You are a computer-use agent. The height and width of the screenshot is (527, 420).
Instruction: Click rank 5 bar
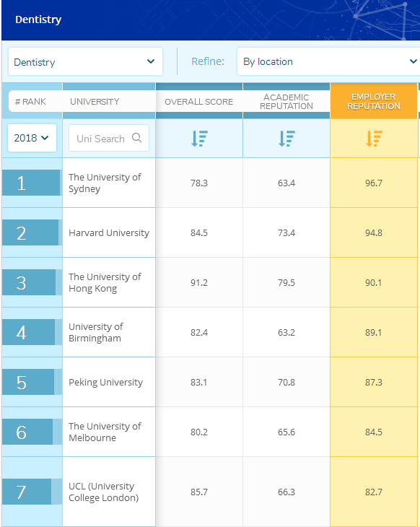coord(28,382)
